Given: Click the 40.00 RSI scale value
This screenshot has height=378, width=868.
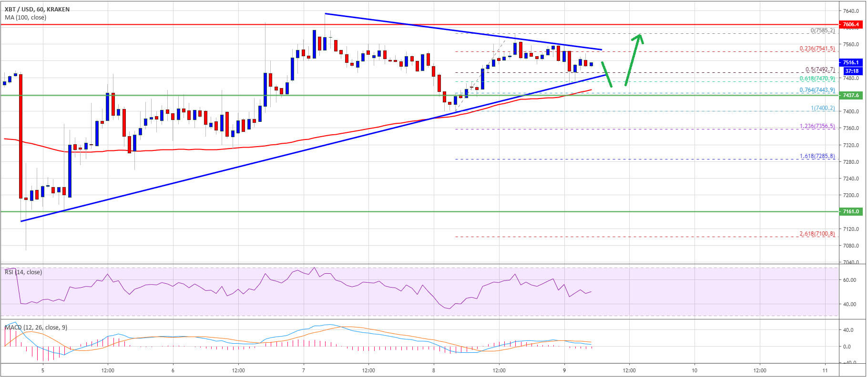Looking at the screenshot, I should click(850, 304).
